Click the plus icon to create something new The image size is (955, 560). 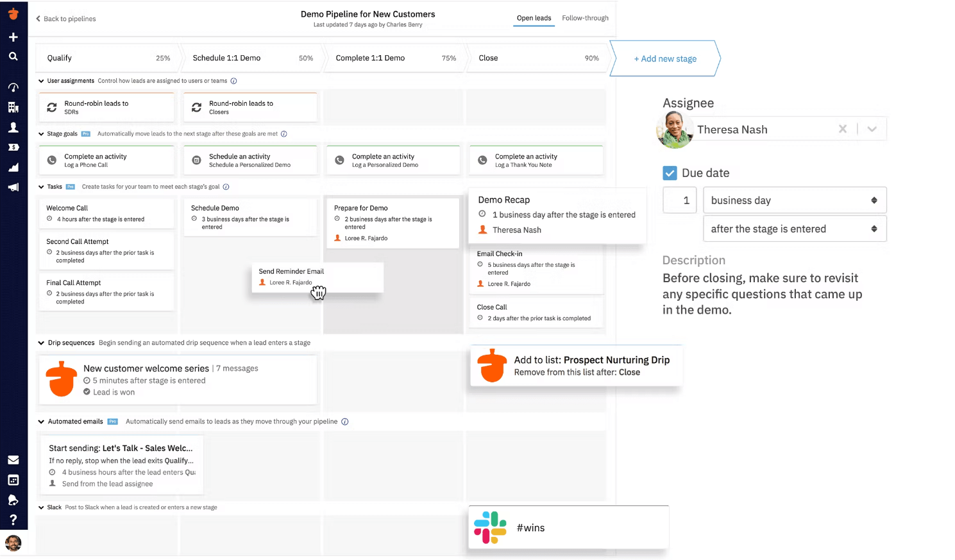click(13, 37)
